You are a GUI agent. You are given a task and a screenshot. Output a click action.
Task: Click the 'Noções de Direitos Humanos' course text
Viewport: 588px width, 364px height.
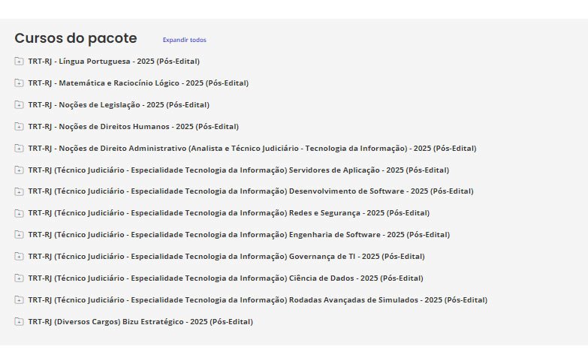pyautogui.click(x=134, y=127)
